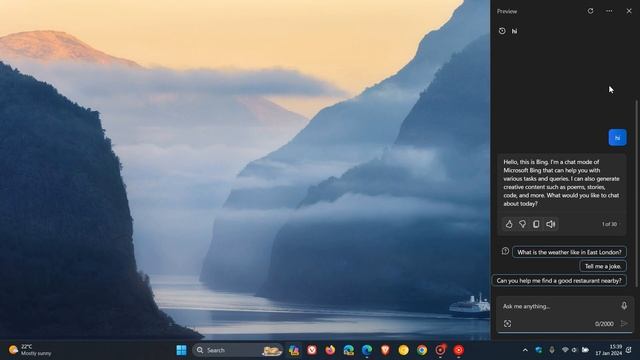640x360 pixels.
Task: Add a screenshot via image capture icon
Action: [507, 324]
